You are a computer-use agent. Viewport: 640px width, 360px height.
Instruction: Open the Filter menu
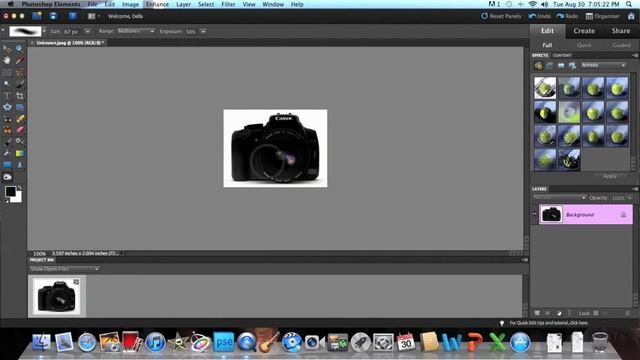(228, 4)
